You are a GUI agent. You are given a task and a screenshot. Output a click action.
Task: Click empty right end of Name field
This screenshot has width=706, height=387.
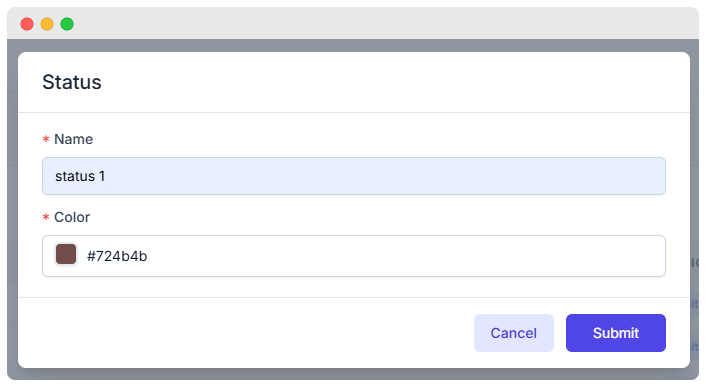(585, 176)
